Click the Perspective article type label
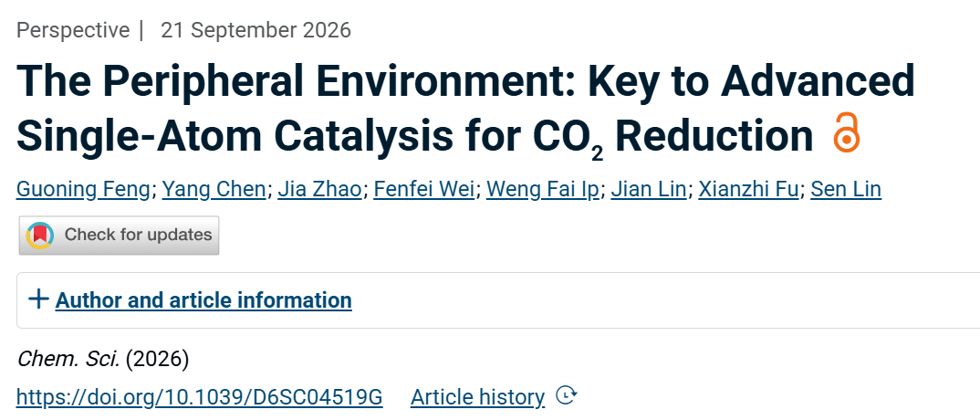This screenshot has width=980, height=420. coord(73,30)
